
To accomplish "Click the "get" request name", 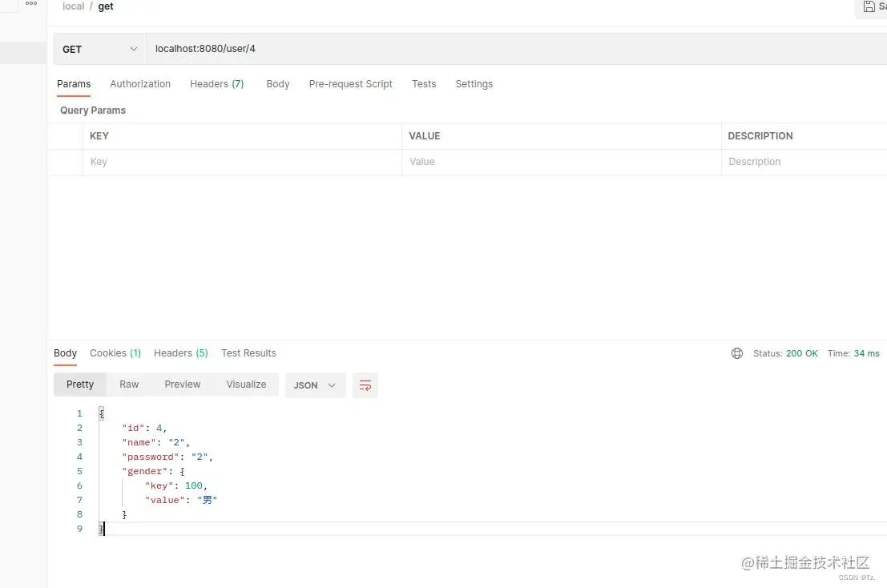I will click(106, 6).
